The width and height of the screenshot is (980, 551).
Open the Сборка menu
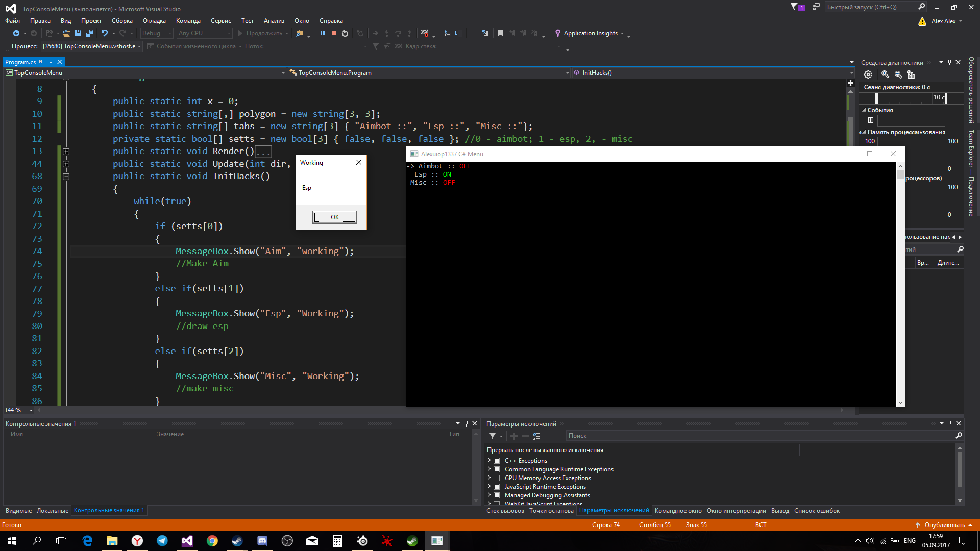pyautogui.click(x=122, y=21)
